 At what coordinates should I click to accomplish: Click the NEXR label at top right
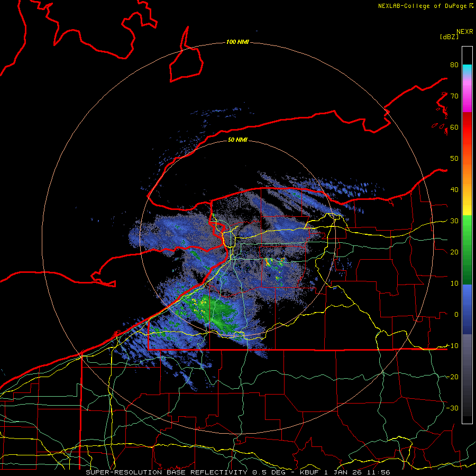tap(465, 32)
